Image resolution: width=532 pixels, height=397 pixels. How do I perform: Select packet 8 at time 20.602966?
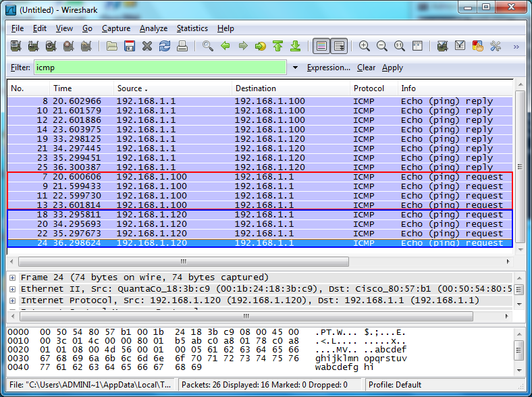pyautogui.click(x=260, y=101)
